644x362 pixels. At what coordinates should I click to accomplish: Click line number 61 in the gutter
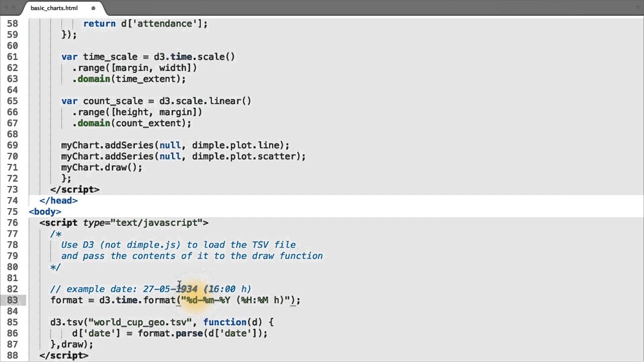(x=13, y=57)
